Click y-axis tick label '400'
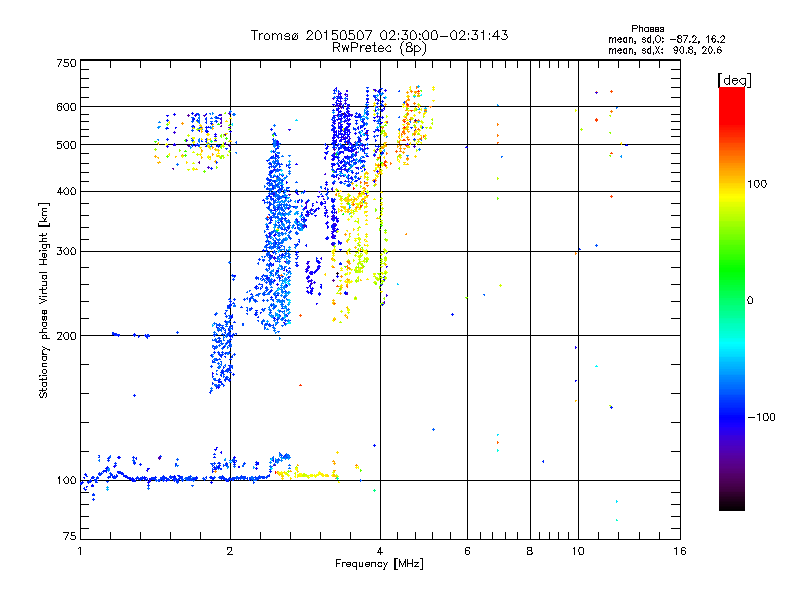This screenshot has width=800, height=600. [66, 192]
